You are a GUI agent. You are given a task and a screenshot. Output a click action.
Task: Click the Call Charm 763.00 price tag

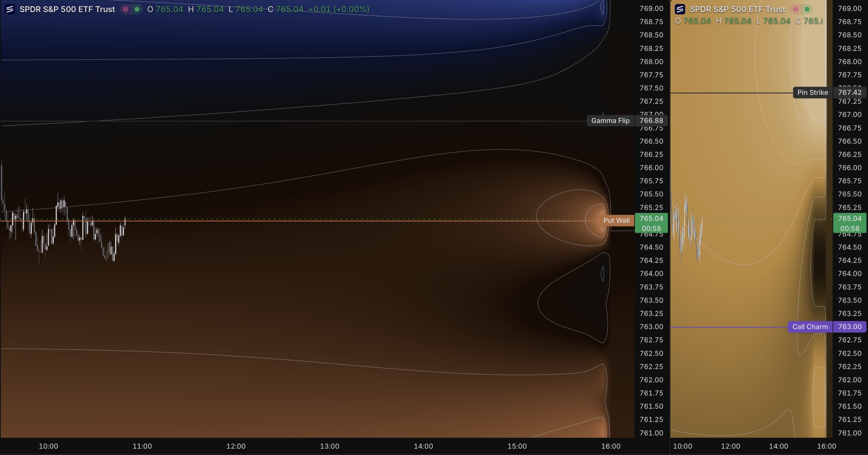[x=850, y=327]
